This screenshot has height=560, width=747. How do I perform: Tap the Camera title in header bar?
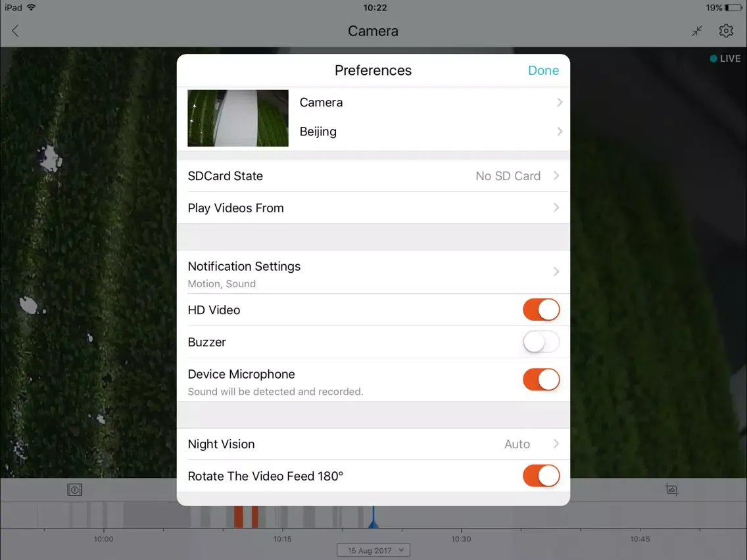click(373, 31)
